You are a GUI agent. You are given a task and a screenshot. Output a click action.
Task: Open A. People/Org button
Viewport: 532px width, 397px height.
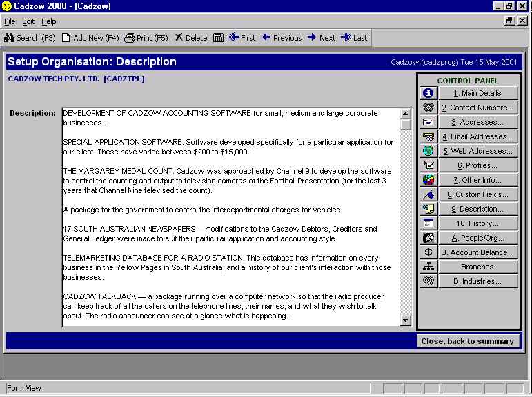pyautogui.click(x=477, y=238)
